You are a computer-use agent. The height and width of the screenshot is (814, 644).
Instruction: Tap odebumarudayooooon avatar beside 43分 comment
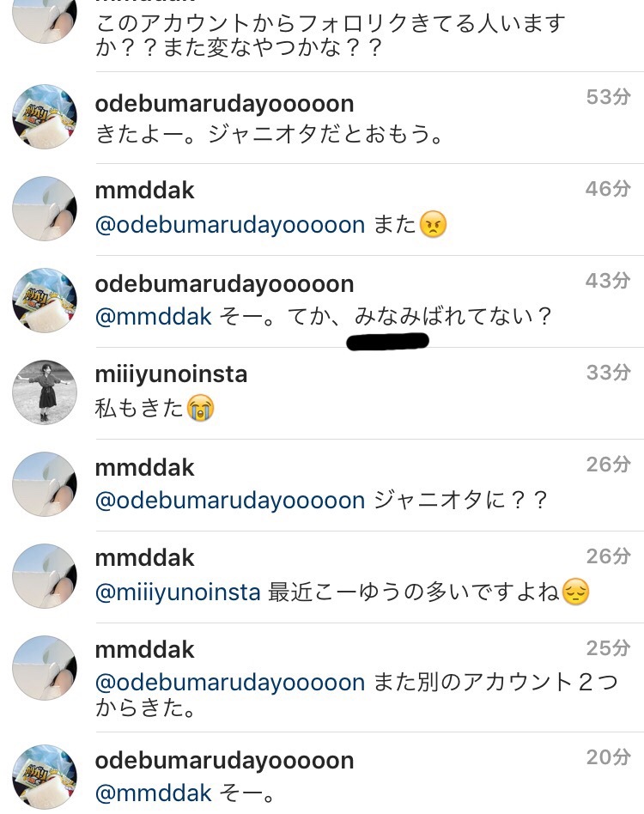click(45, 300)
